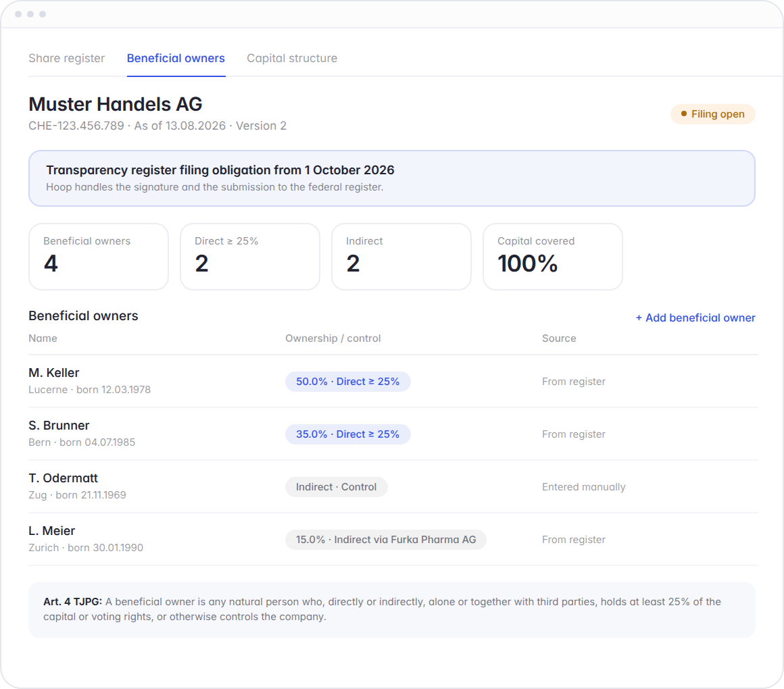Click the 35.0% Direct ownership badge
784x689 pixels.
click(348, 434)
